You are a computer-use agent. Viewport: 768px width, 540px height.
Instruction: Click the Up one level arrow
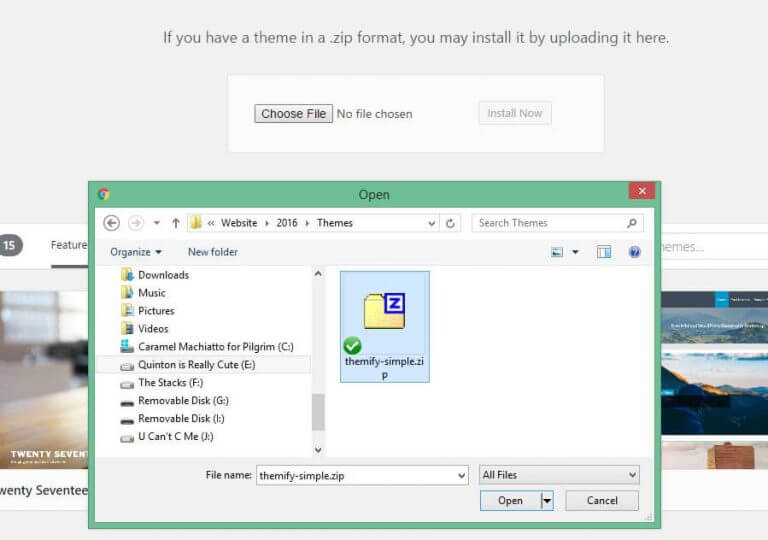tap(176, 223)
